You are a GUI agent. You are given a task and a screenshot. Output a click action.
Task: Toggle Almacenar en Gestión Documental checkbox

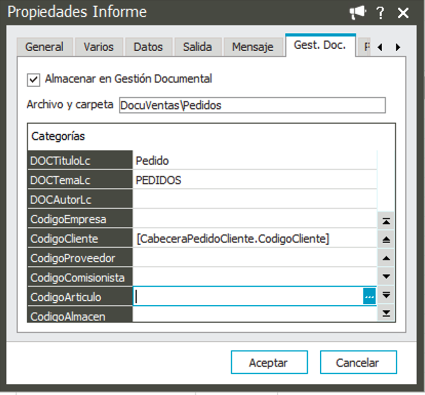tap(34, 80)
